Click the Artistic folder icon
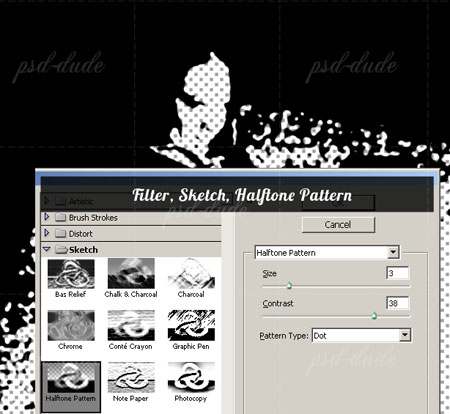The width and height of the screenshot is (450, 414). 60,201
